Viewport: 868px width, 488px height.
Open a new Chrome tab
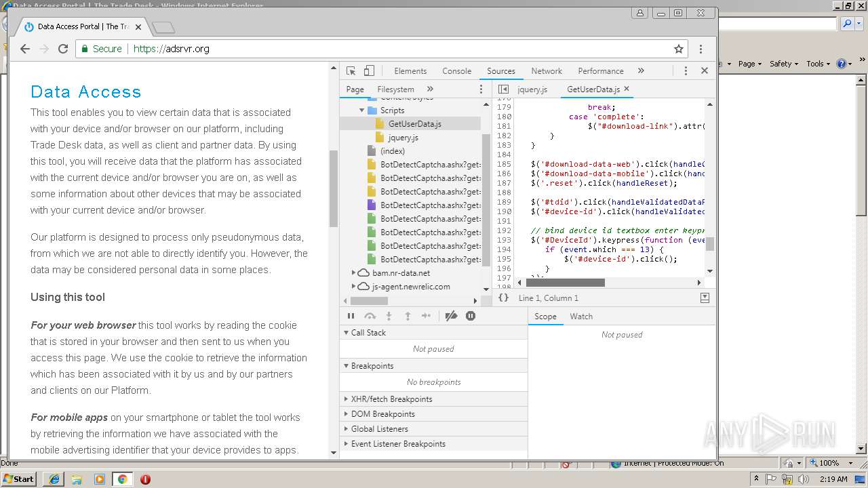coord(163,27)
